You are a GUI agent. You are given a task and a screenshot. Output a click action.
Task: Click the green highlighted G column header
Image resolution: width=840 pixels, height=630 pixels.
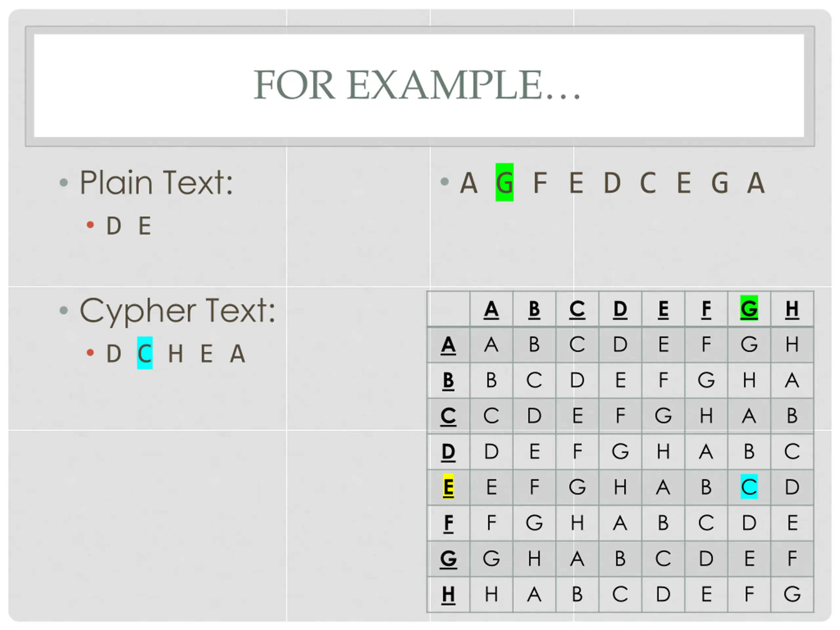click(749, 308)
